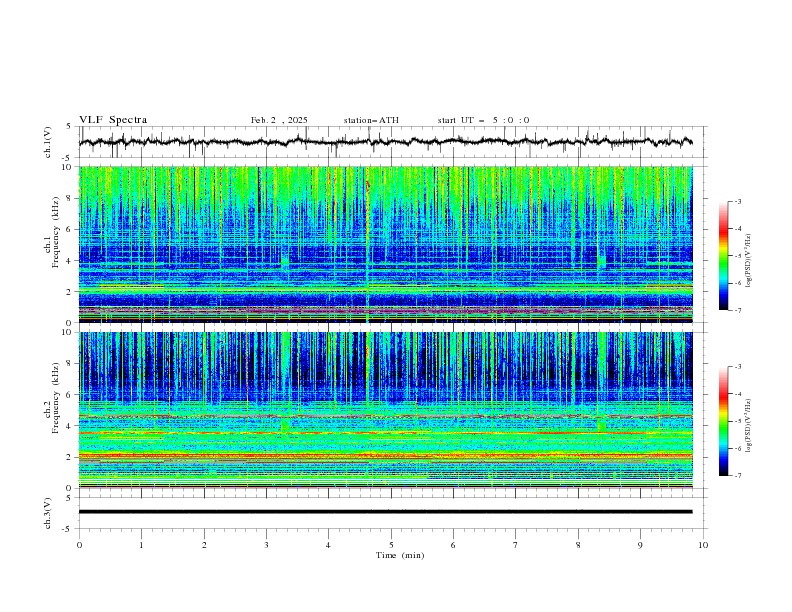This screenshot has width=792, height=612.
Task: Click the 'start UT = 5 :0 :0' text
Action: tap(483, 120)
